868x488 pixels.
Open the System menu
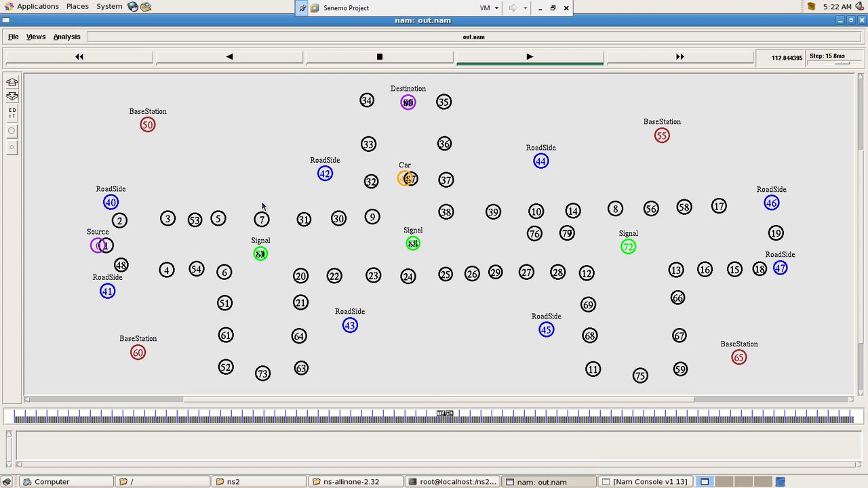click(109, 6)
